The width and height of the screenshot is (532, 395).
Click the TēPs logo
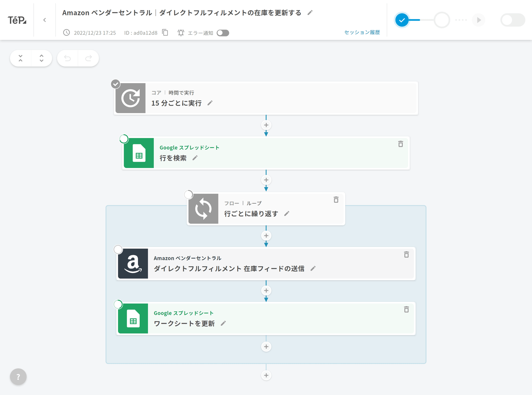point(17,20)
